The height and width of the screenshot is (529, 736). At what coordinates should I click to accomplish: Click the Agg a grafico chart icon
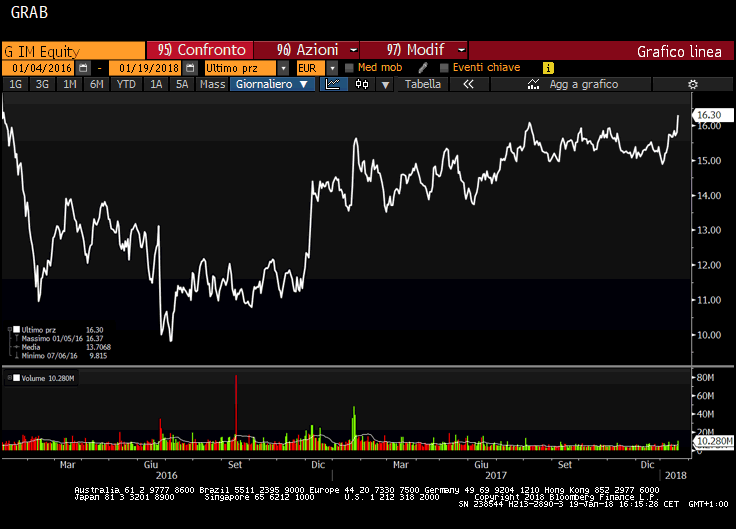click(533, 84)
